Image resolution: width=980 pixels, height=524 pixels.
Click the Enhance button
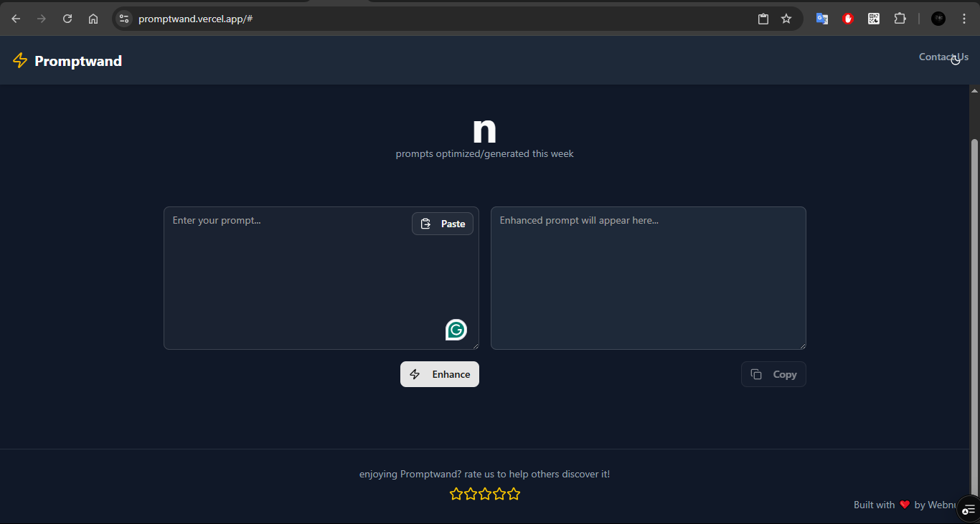[439, 374]
